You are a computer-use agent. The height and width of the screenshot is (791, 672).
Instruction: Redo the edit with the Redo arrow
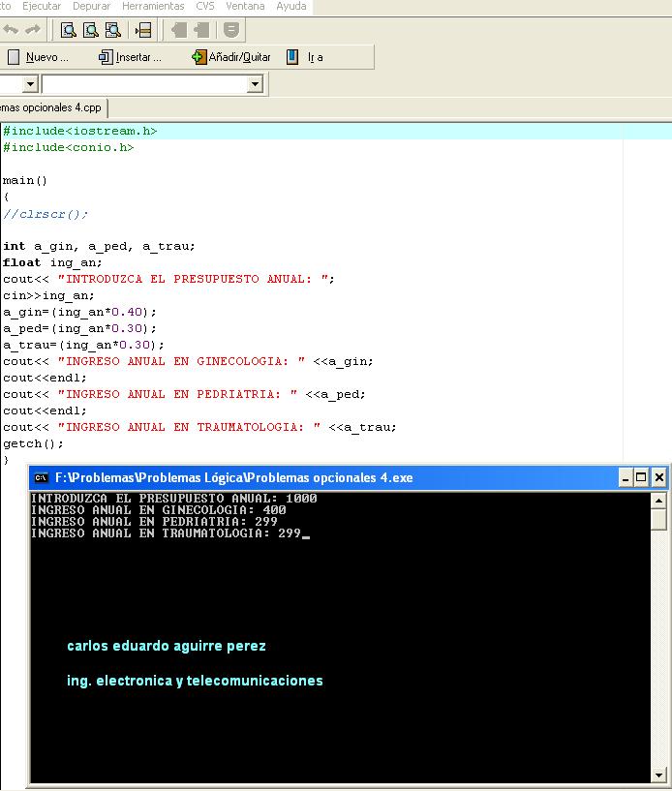point(33,30)
